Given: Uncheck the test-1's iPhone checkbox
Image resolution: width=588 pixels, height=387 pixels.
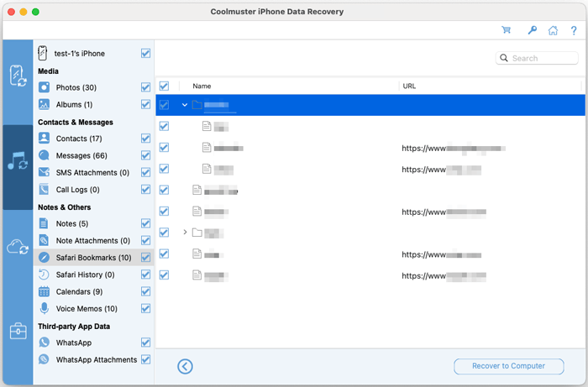Looking at the screenshot, I should [x=145, y=53].
